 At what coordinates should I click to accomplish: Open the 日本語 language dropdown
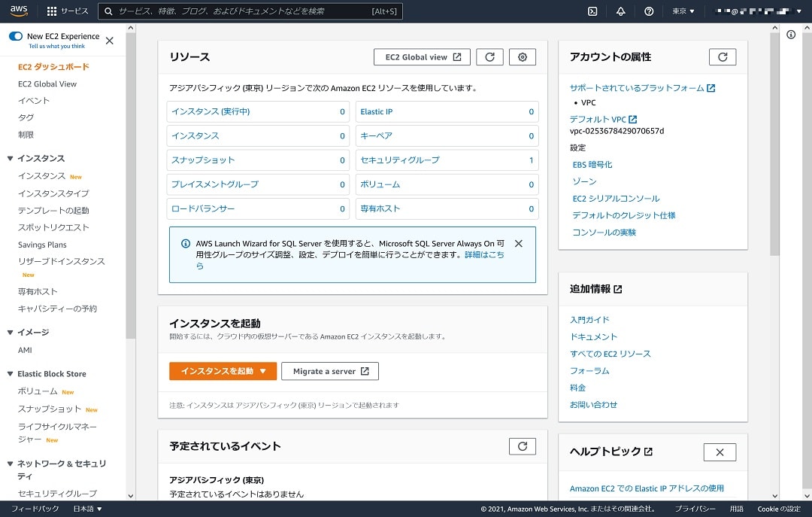pos(87,509)
